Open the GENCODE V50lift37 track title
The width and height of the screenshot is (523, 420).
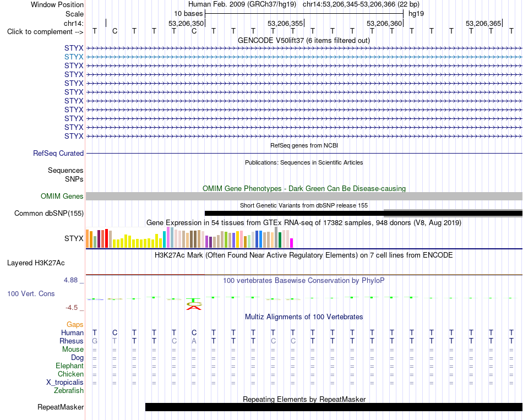point(304,40)
